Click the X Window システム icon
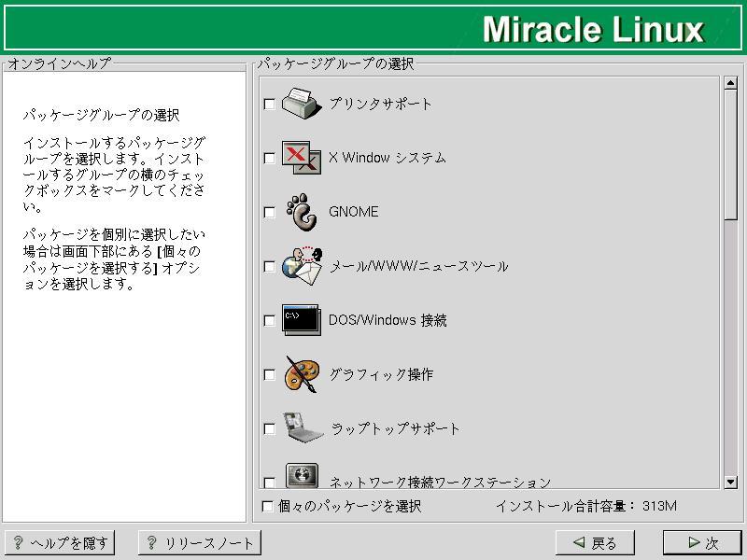 tap(301, 158)
